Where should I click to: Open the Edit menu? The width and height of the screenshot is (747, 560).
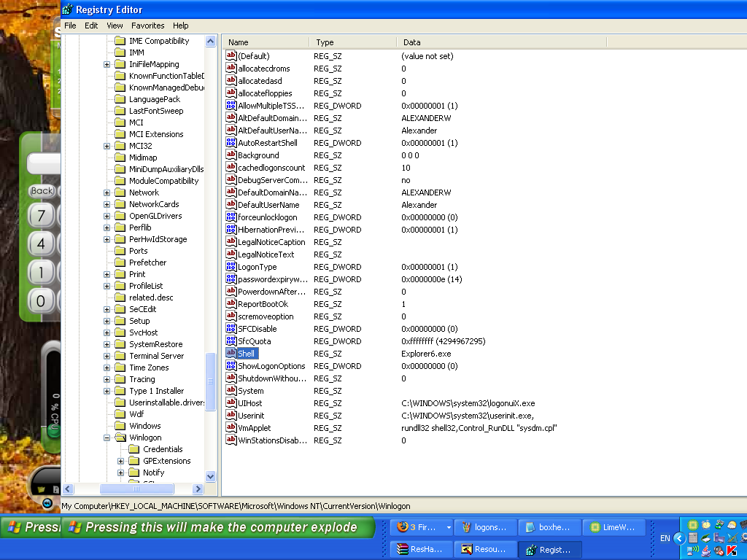tap(91, 26)
